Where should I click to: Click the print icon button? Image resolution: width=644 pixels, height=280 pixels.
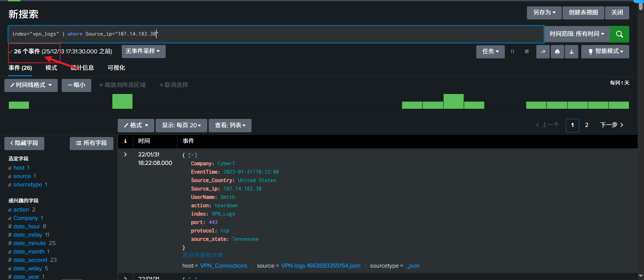click(557, 52)
